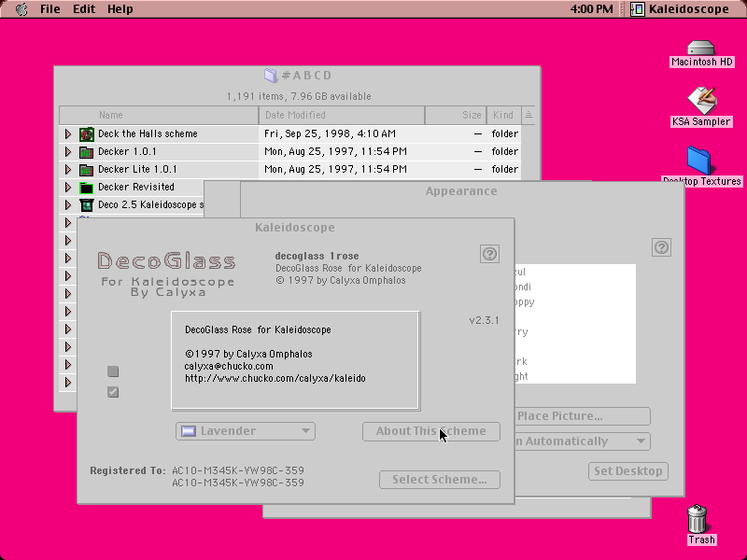Screen dimensions: 747x560
Task: Click the About This Scheme button
Action: click(x=431, y=431)
